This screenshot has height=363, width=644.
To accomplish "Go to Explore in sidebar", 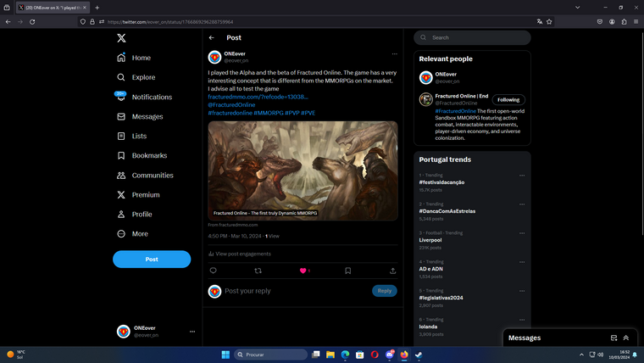I will (136, 77).
